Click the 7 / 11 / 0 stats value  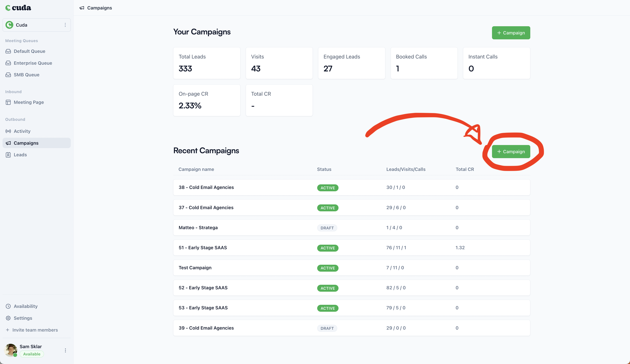click(x=395, y=268)
